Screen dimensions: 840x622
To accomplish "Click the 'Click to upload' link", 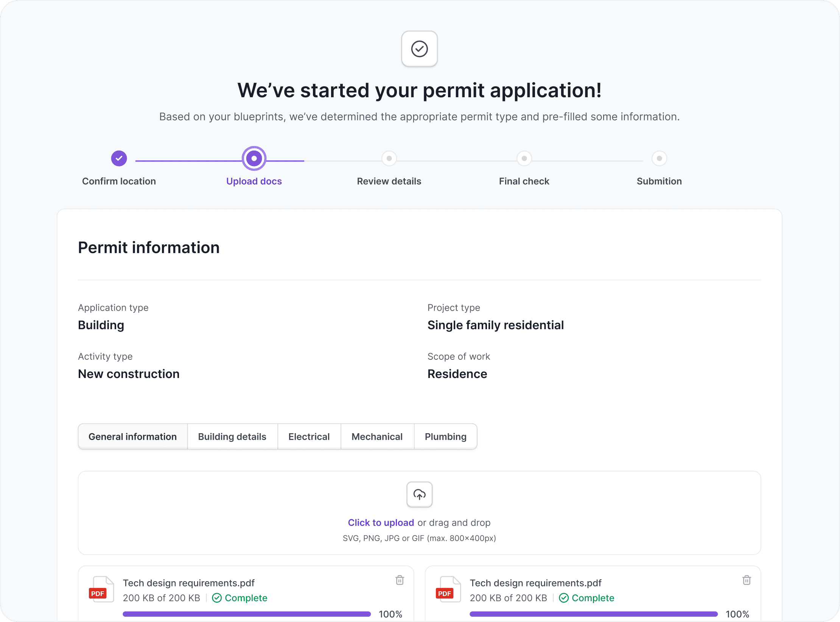I will (381, 522).
